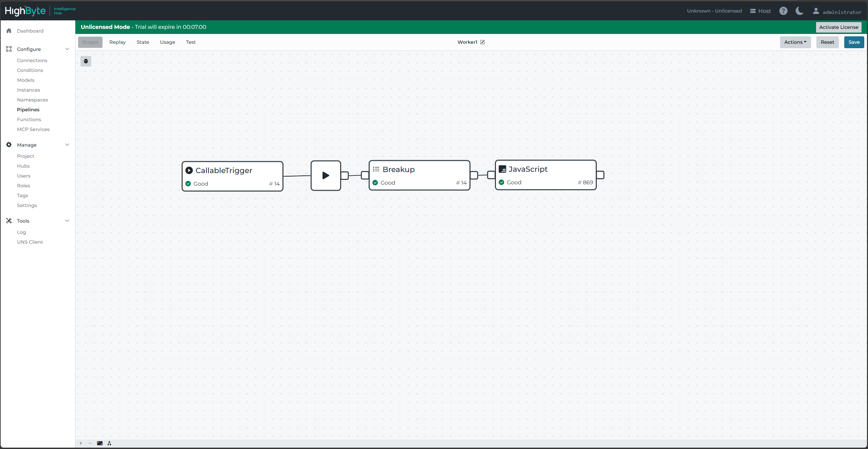
Task: Select the JavaScript stage node
Action: point(545,175)
